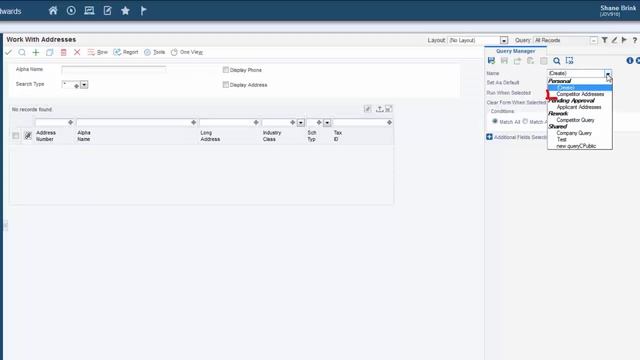Screen dimensions: 640x360
Task: Click the Search Type visual assist icon
Action: pyautogui.click(x=76, y=86)
